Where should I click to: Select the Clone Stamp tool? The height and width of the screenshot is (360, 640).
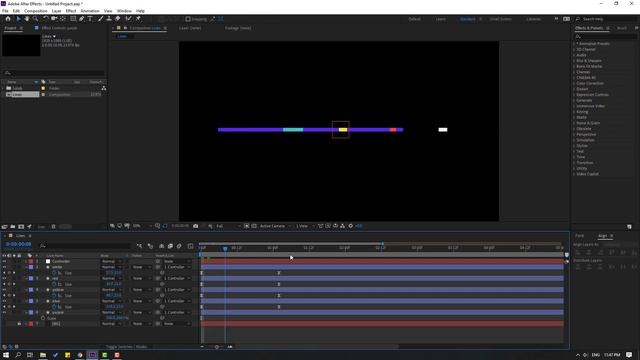[x=109, y=19]
